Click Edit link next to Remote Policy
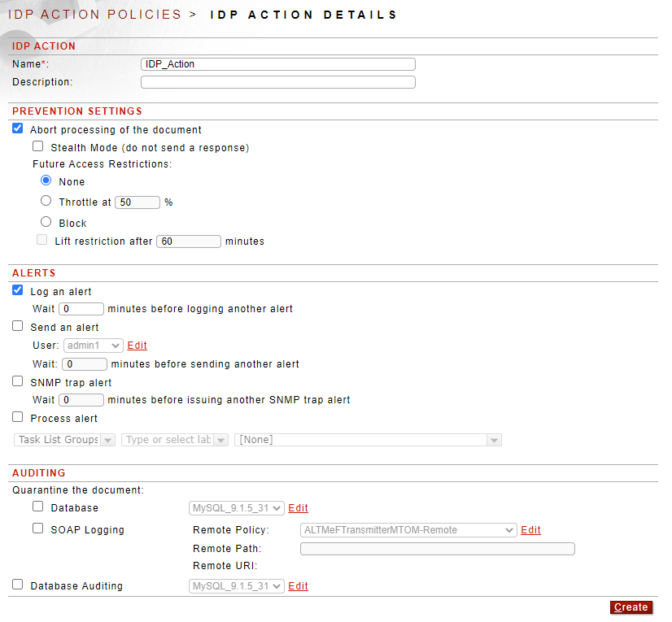Screen dimensions: 672x622 [530, 530]
